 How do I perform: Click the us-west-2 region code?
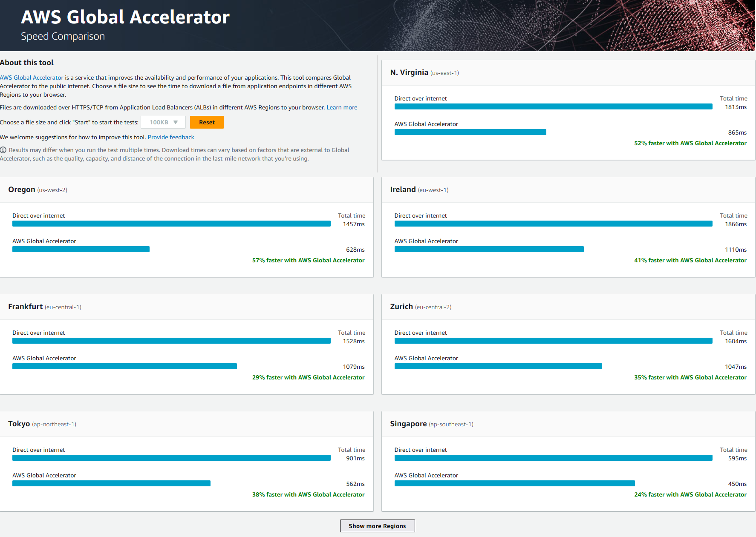click(52, 190)
